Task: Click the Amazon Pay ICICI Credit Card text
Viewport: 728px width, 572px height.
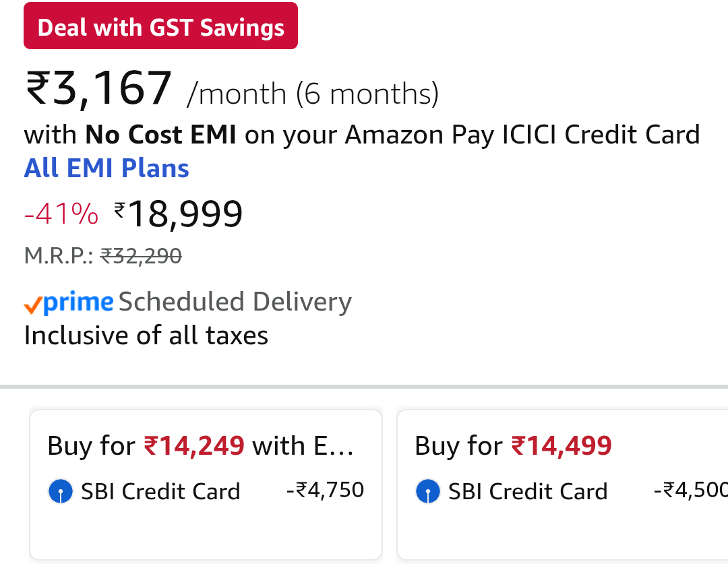Action: (x=522, y=135)
